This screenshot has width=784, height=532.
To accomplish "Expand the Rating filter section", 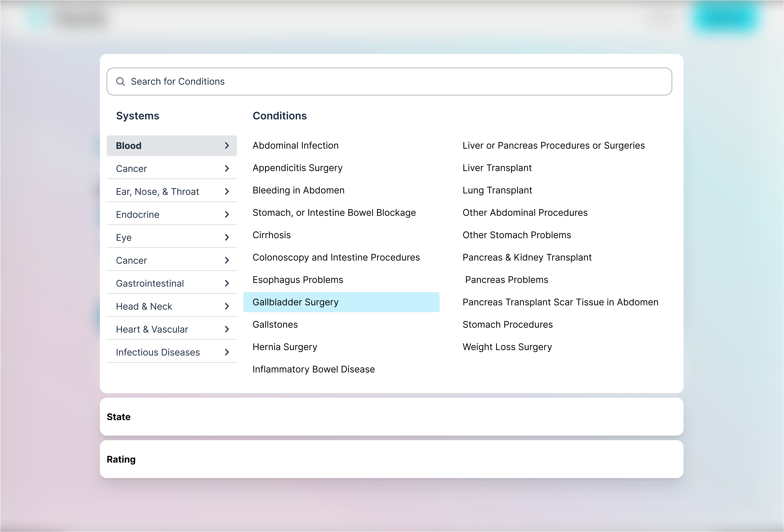I will (x=391, y=459).
